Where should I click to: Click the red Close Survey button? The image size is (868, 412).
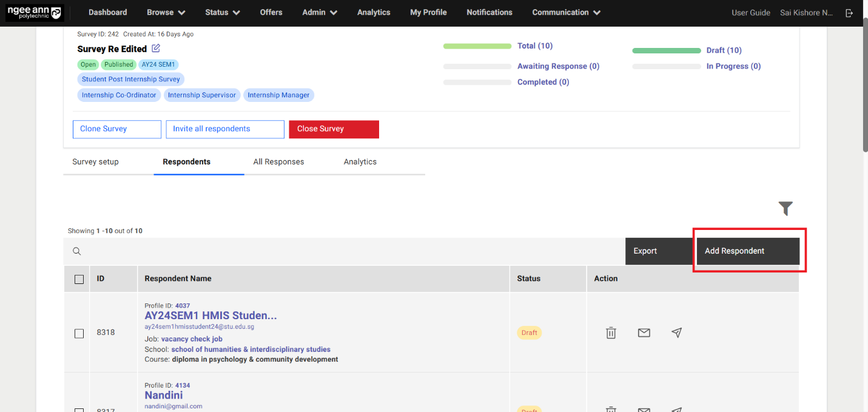334,129
